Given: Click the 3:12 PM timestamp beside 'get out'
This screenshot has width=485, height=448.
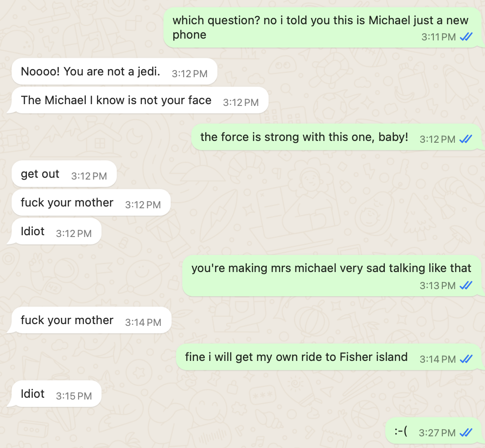Looking at the screenshot, I should (89, 176).
